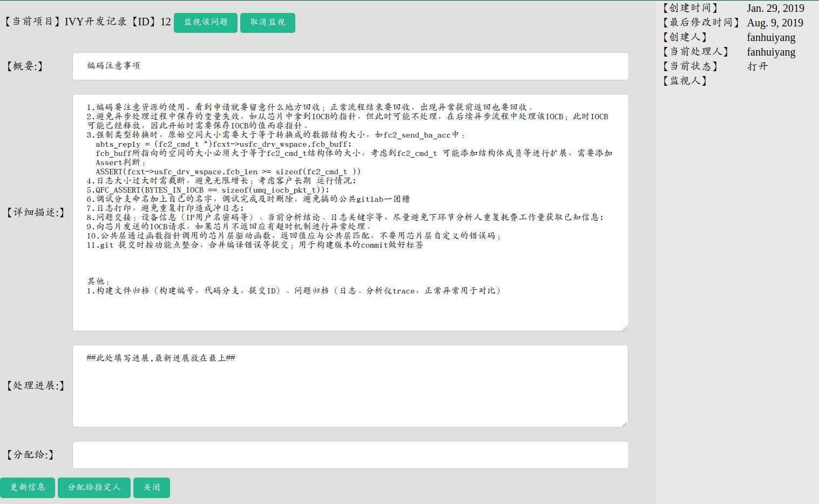
Task: Click line 4 about 日志大小过大时需截断
Action: [221, 181]
